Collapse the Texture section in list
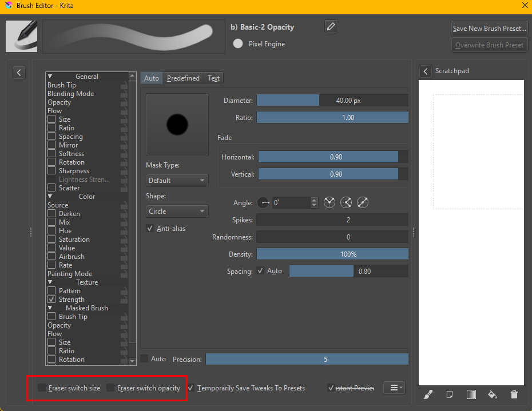 (x=50, y=282)
